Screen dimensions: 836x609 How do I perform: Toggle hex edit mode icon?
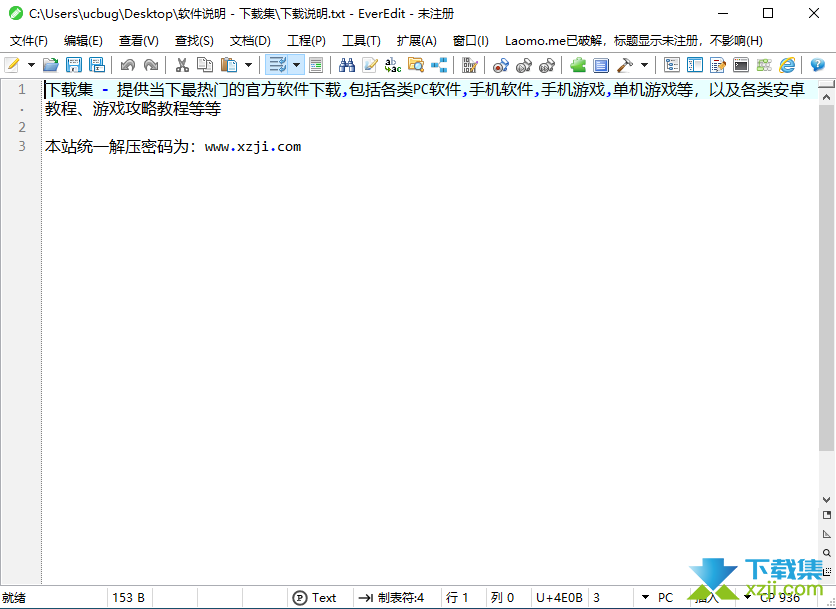[470, 65]
